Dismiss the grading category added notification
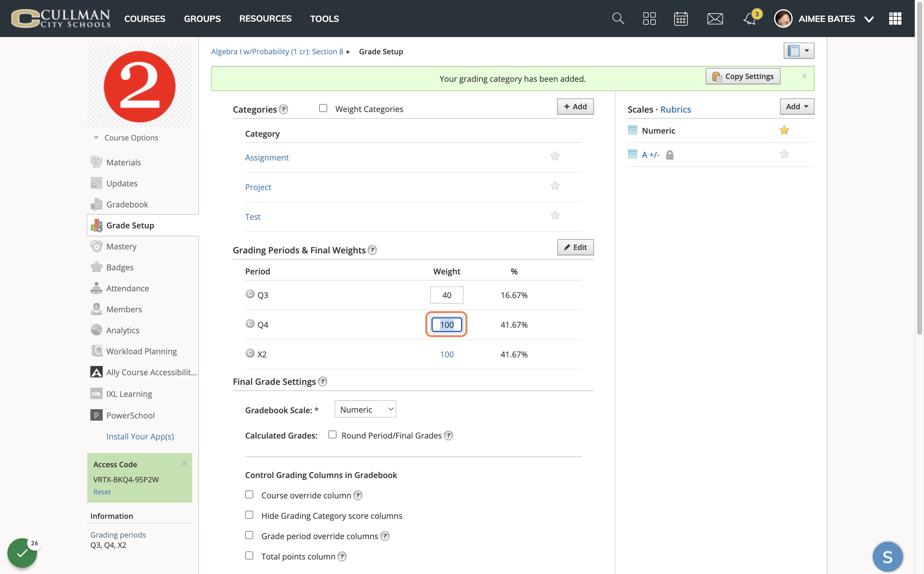Screen dimensions: 924x574 pos(804,76)
